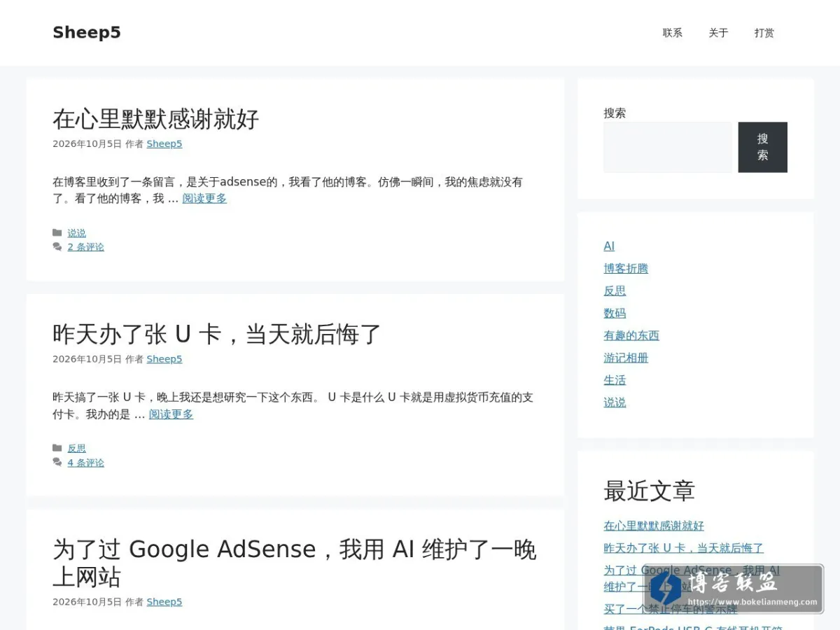Click the 搜索 label above the search field
This screenshot has width=840, height=630.
[615, 113]
